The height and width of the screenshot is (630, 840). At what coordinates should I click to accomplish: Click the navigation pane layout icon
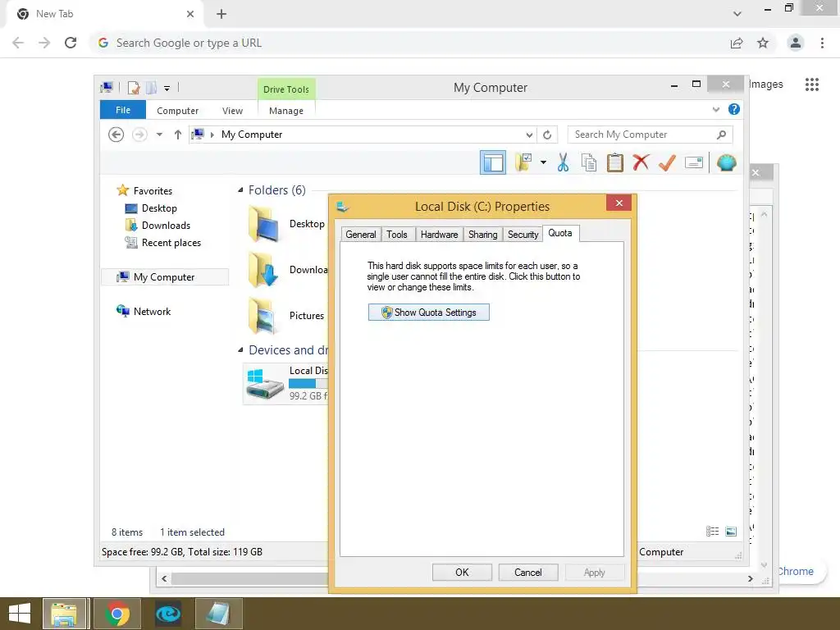tap(492, 162)
